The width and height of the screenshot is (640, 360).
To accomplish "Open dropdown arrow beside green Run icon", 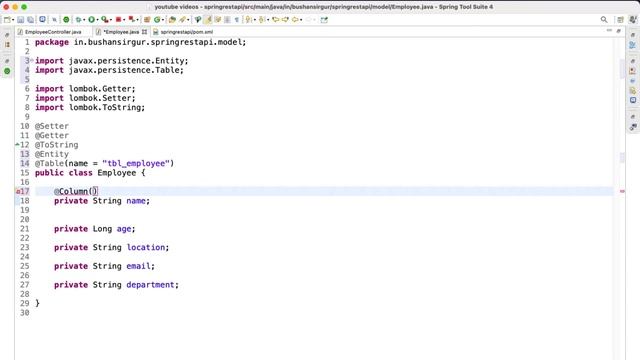I will pyautogui.click(x=97, y=20).
